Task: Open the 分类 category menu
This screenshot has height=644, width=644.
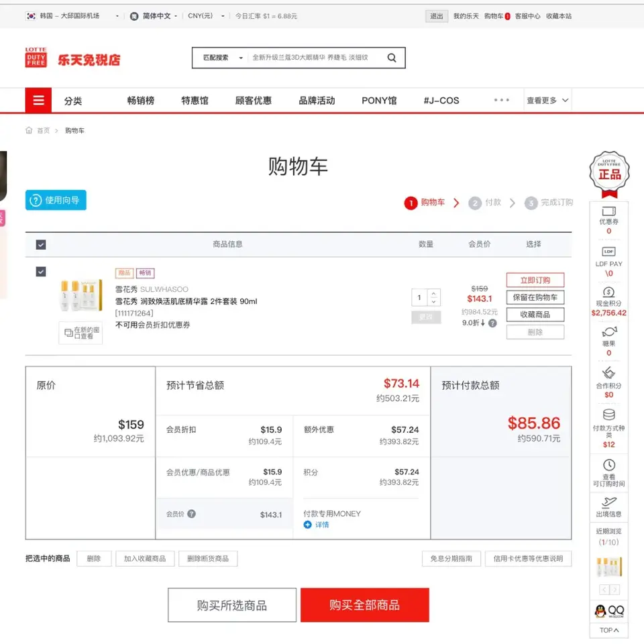Action: [x=73, y=101]
